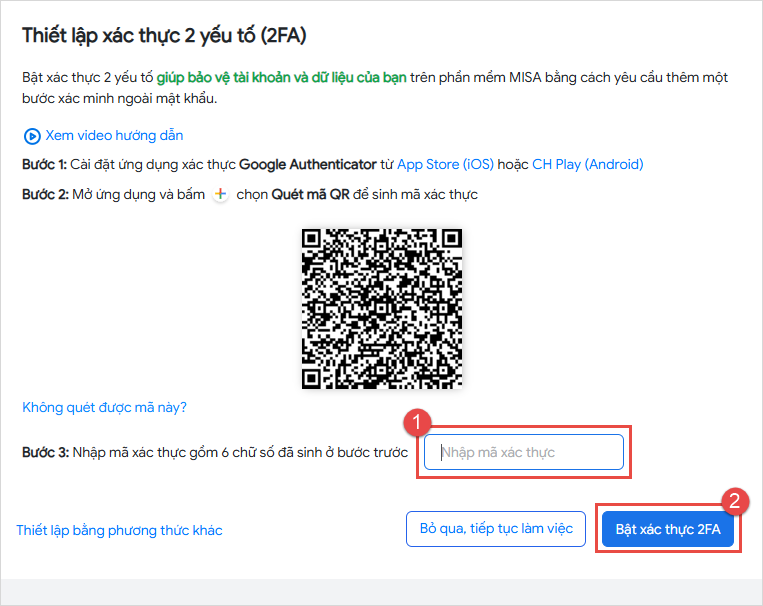Click the QR code image
Image resolution: width=763 pixels, height=606 pixels.
click(382, 308)
